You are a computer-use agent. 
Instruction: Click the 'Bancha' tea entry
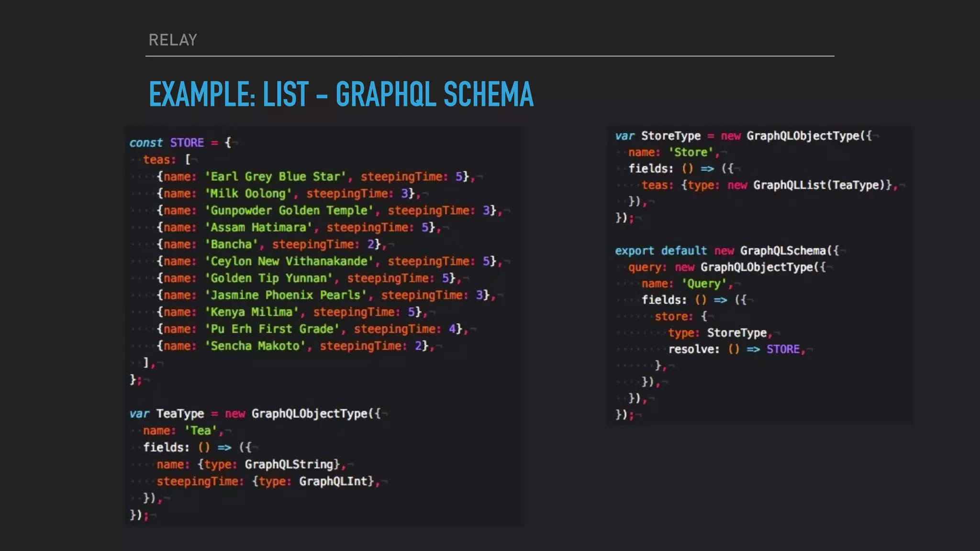coord(231,244)
